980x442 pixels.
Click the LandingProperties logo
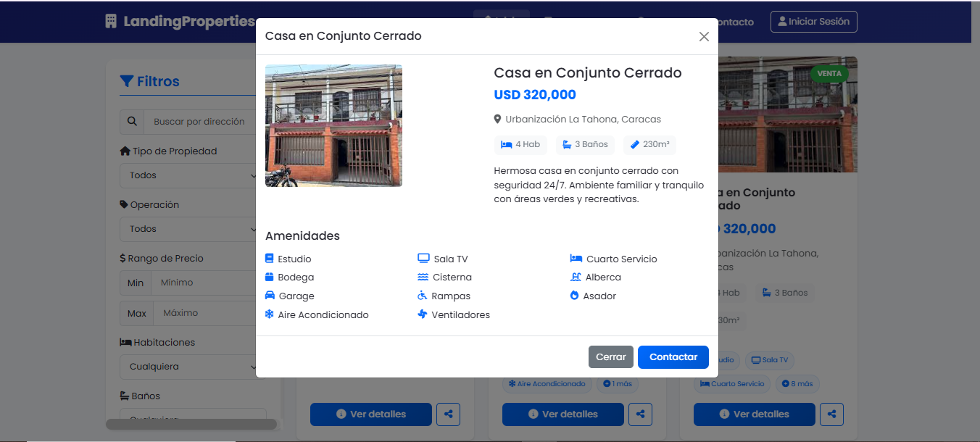pyautogui.click(x=180, y=21)
